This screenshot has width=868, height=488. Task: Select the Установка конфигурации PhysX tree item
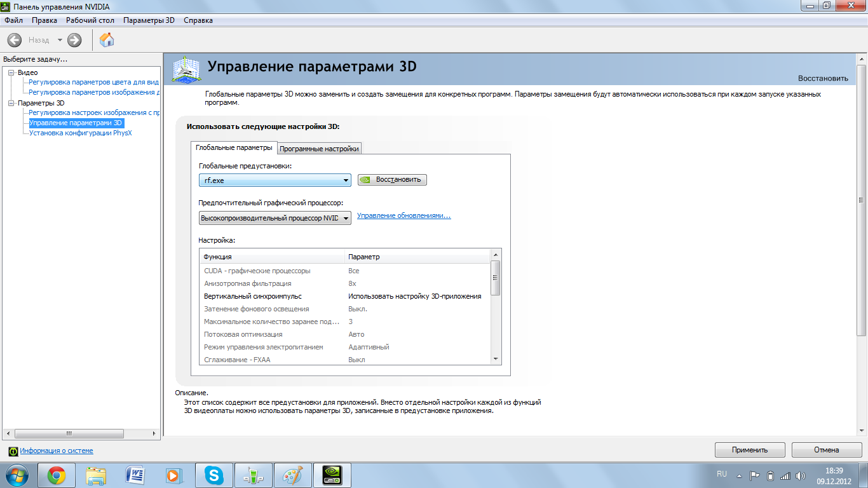81,133
